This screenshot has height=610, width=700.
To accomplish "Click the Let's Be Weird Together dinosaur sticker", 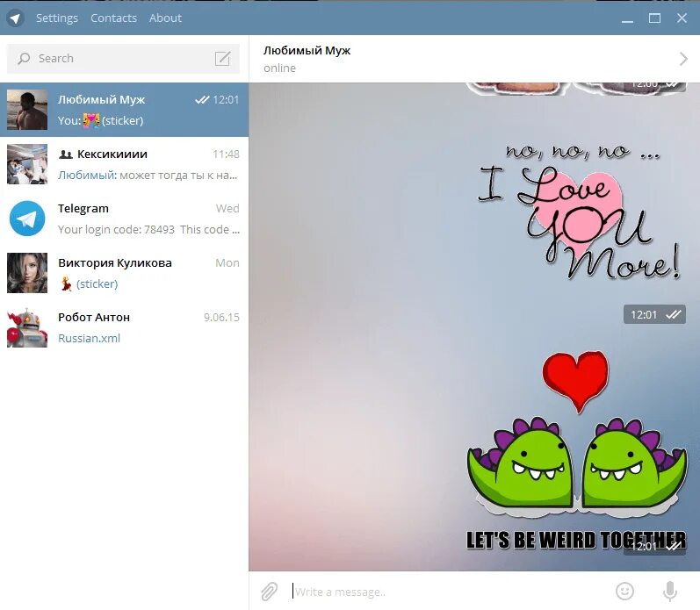I will (x=576, y=450).
